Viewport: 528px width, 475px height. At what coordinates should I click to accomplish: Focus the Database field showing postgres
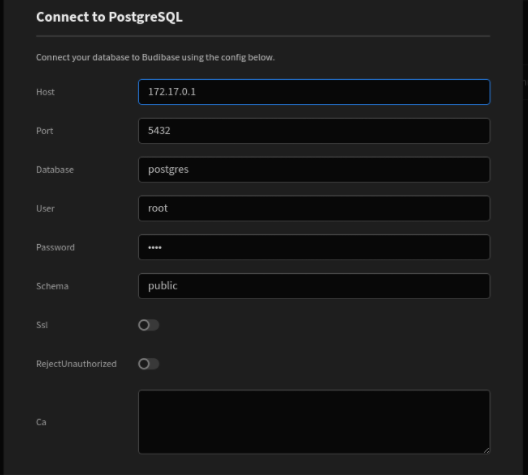click(314, 169)
